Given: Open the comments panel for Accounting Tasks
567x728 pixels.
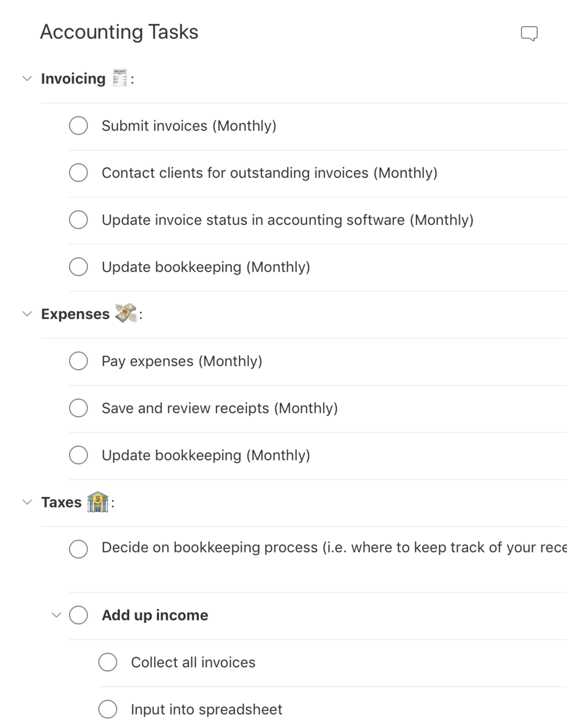Looking at the screenshot, I should tap(529, 33).
